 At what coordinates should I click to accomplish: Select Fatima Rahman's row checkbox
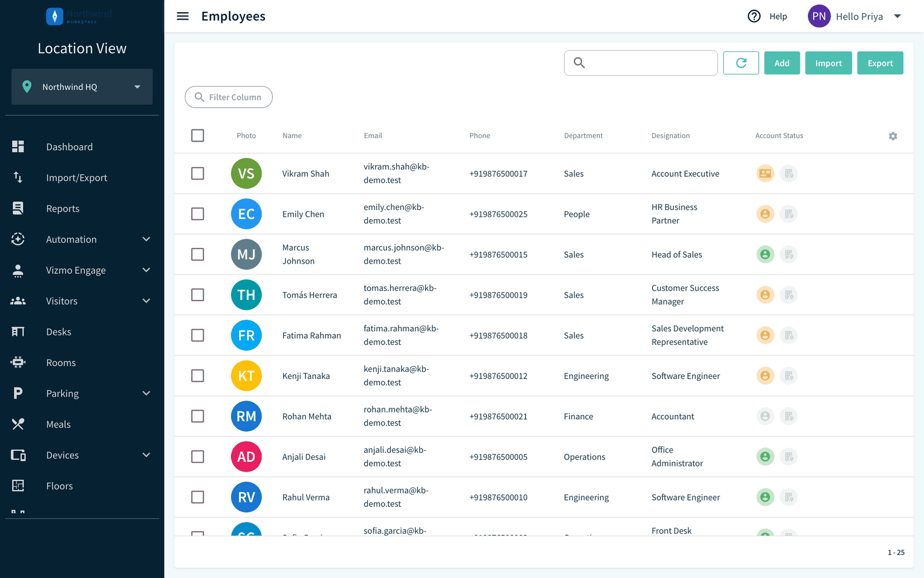[198, 335]
